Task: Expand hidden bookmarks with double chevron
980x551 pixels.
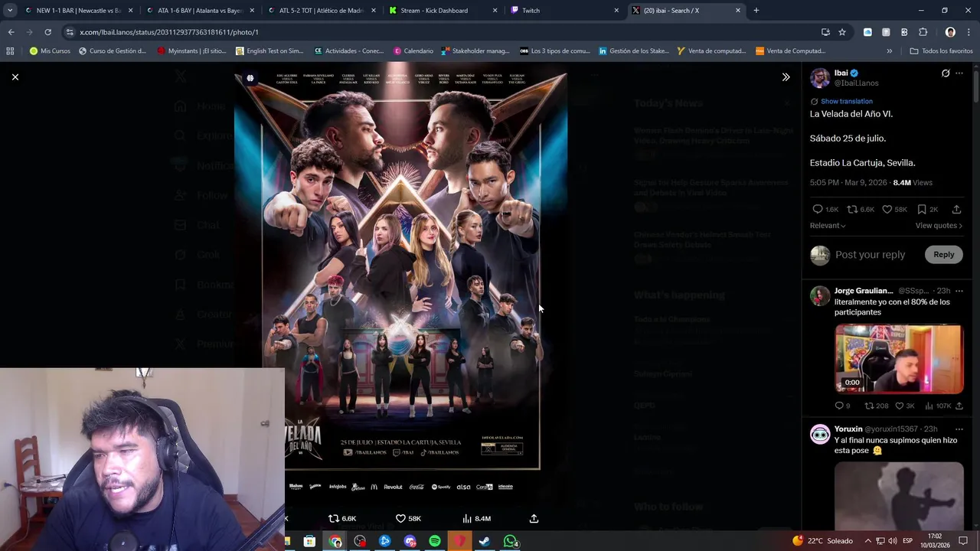Action: 889,51
